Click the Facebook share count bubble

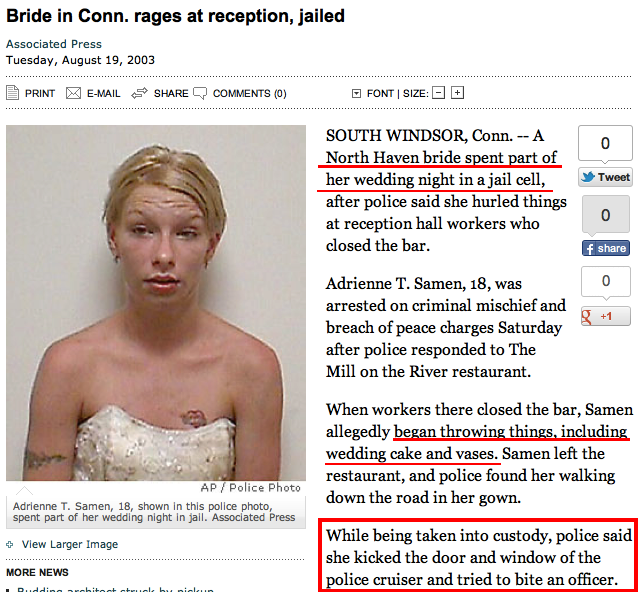coord(605,214)
